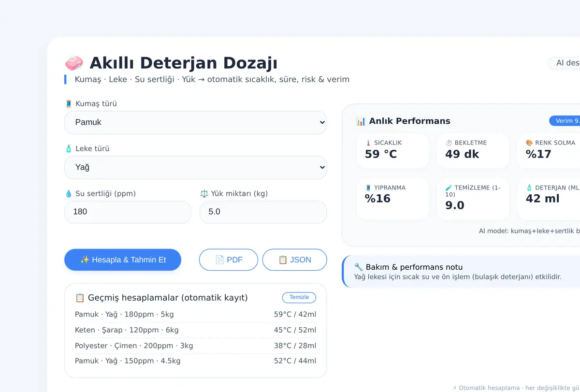Click the 9.0 cleaning score value

455,205
